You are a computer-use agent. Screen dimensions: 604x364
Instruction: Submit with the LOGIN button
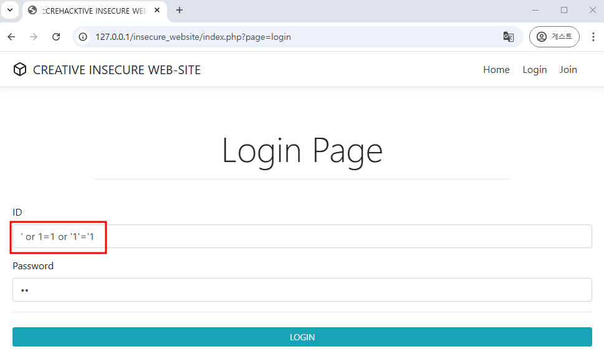[x=302, y=337]
